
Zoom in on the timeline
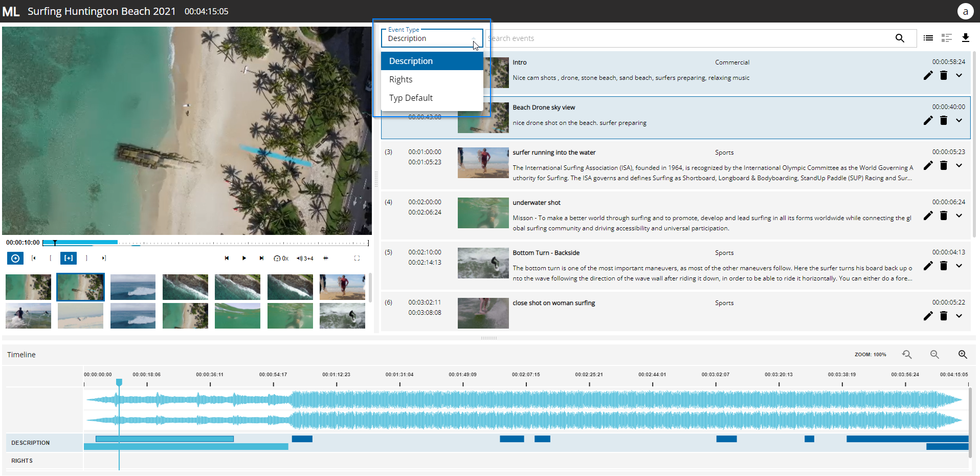963,355
